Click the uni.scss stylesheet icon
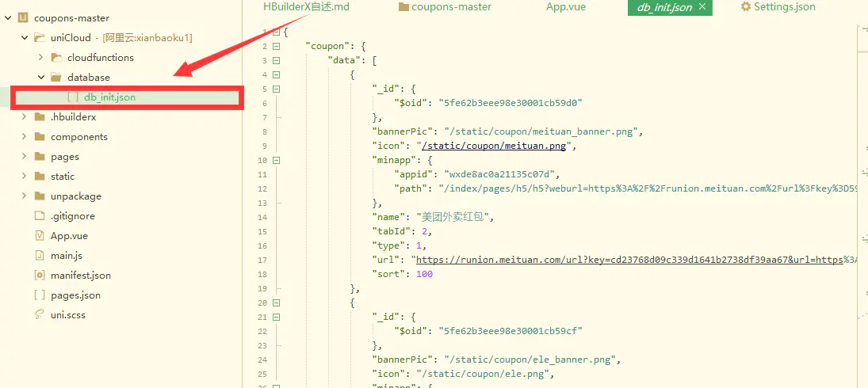This screenshot has height=388, width=868. point(40,315)
